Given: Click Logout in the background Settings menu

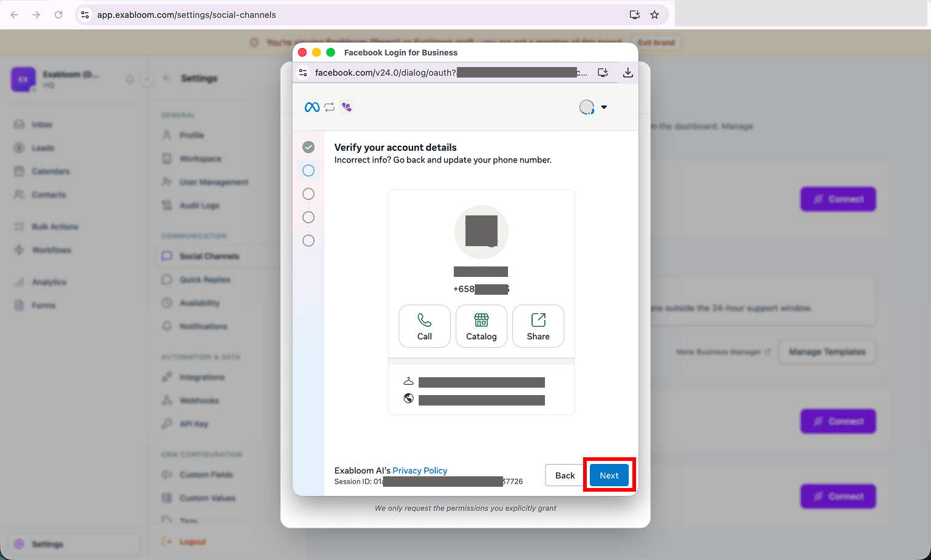Looking at the screenshot, I should [192, 542].
